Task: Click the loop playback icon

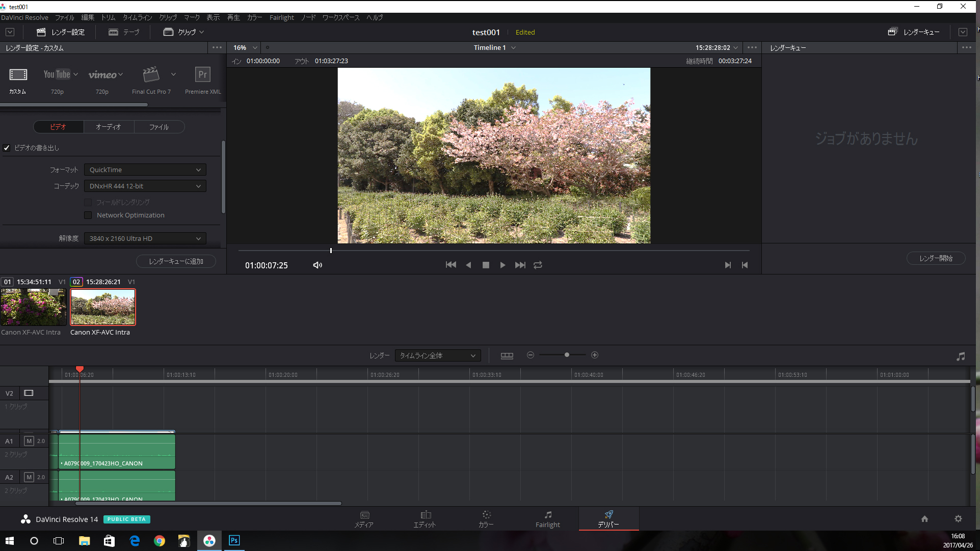Action: [x=538, y=265]
